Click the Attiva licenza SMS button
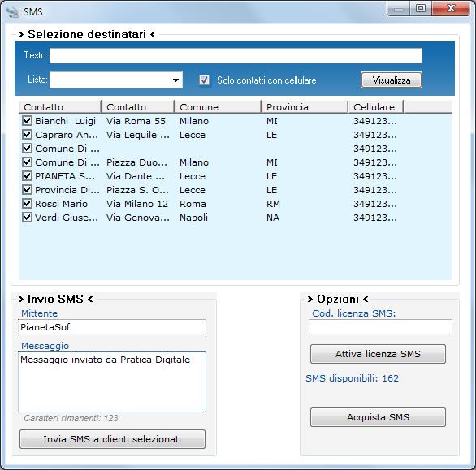Viewport: 476px width, 470px height. 378,354
